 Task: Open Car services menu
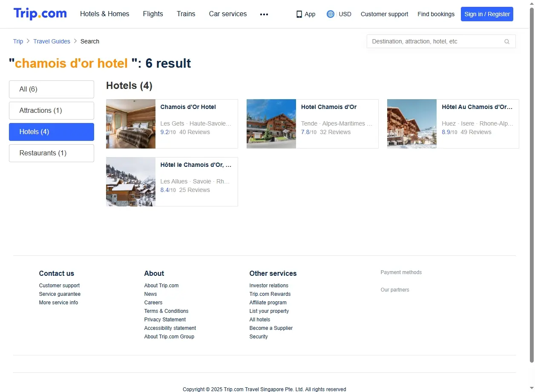click(x=228, y=14)
